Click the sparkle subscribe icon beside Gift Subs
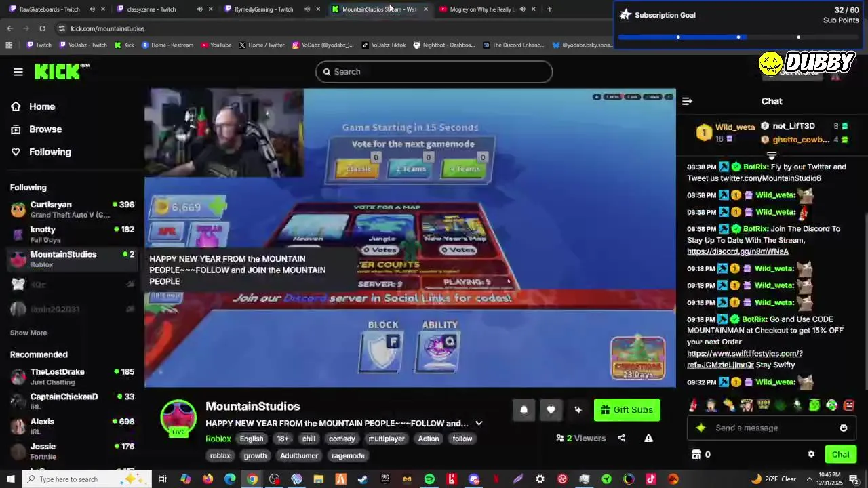 tap(578, 410)
